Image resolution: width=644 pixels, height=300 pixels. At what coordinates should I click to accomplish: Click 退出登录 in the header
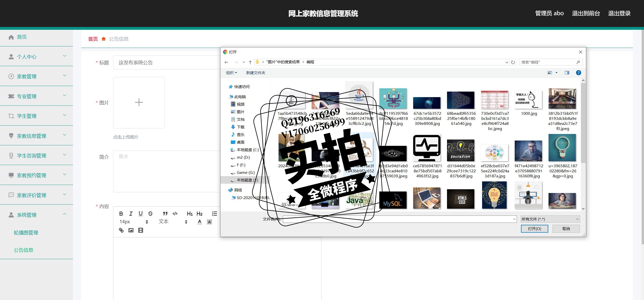coord(619,13)
